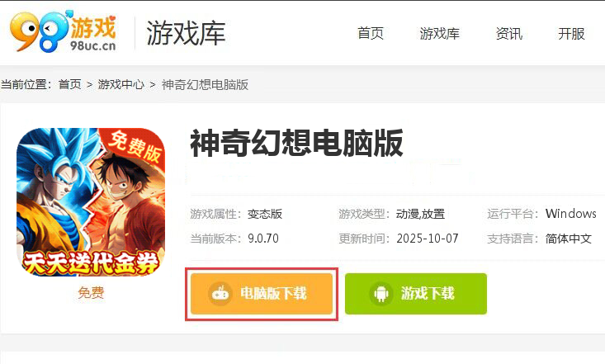
Task: Click the 神奇幻想电脑版 game title heading
Action: (296, 144)
